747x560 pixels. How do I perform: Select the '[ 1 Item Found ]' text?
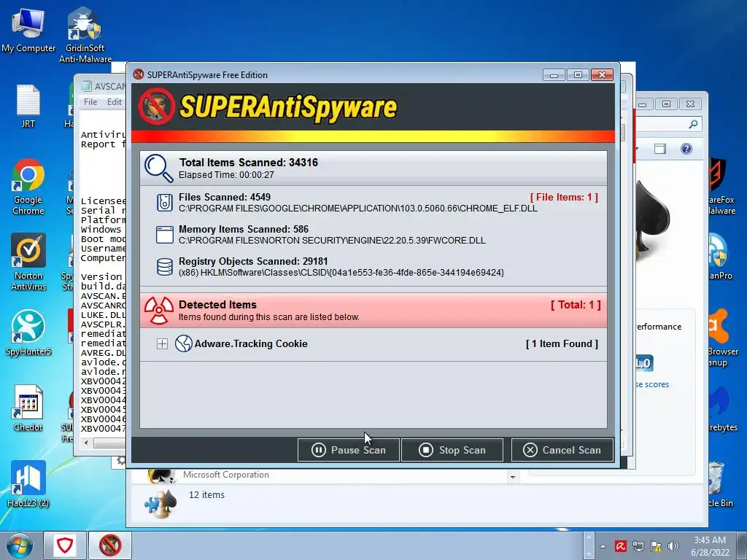(x=562, y=344)
